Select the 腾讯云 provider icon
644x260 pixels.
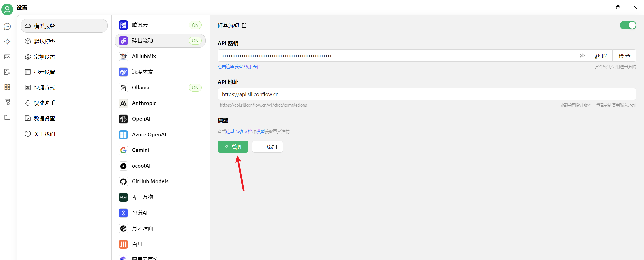click(123, 25)
